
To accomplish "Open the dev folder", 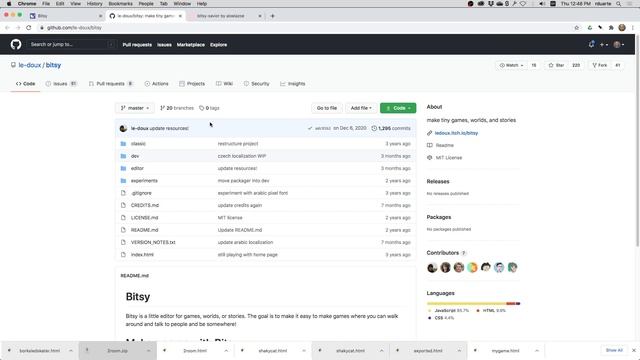I will coord(135,156).
